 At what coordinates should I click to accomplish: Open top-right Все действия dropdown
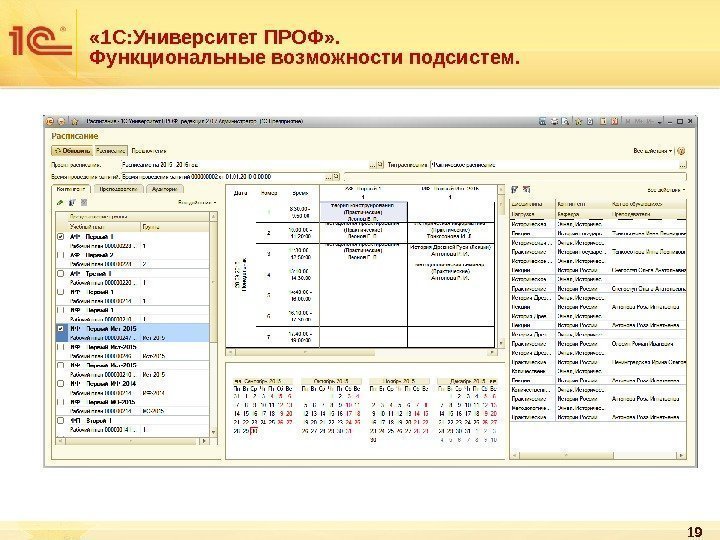653,151
